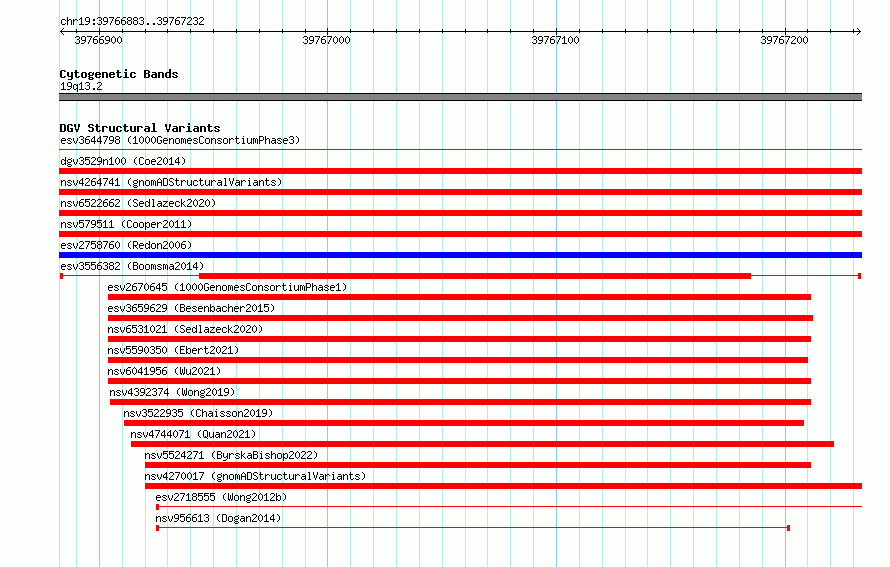Click the nsv4744071 (Quan2021) label
The width and height of the screenshot is (890, 567).
(193, 434)
